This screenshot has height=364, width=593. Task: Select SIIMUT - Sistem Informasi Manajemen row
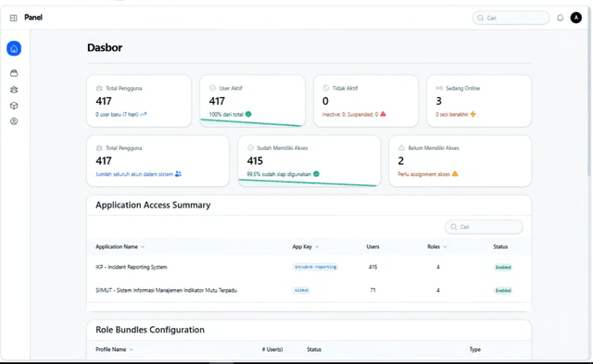tap(309, 290)
